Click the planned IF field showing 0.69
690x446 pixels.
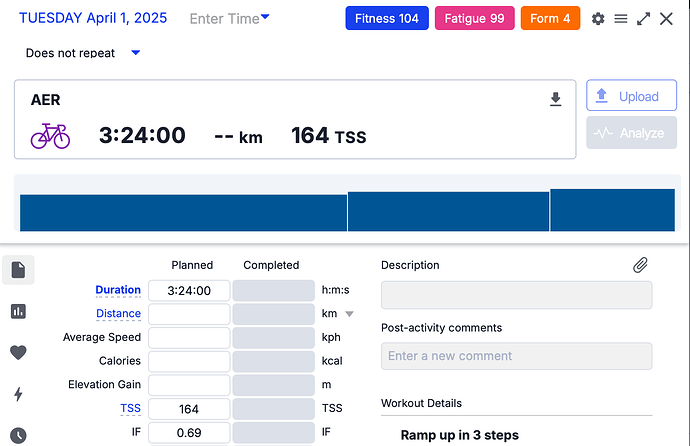pos(189,433)
